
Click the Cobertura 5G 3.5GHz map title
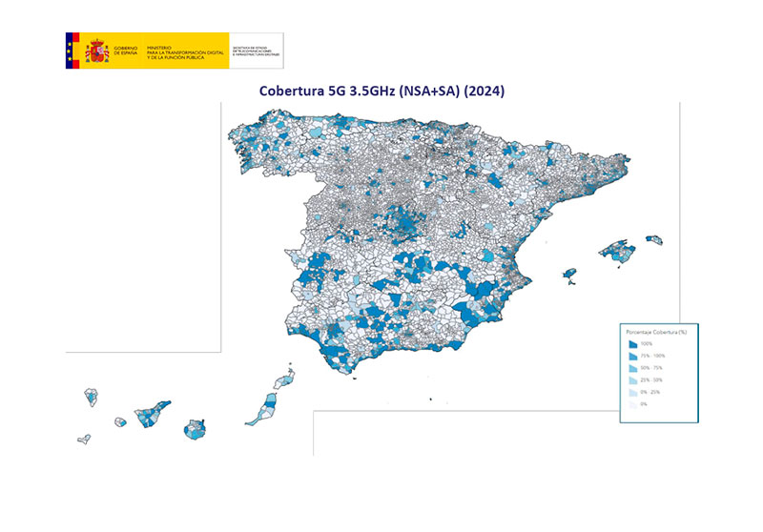click(381, 92)
